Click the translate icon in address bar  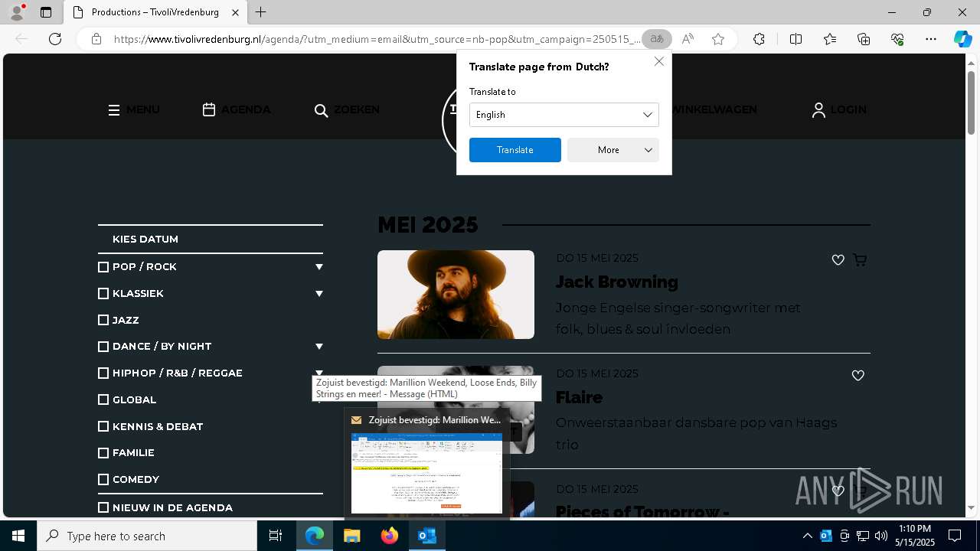[x=657, y=39]
